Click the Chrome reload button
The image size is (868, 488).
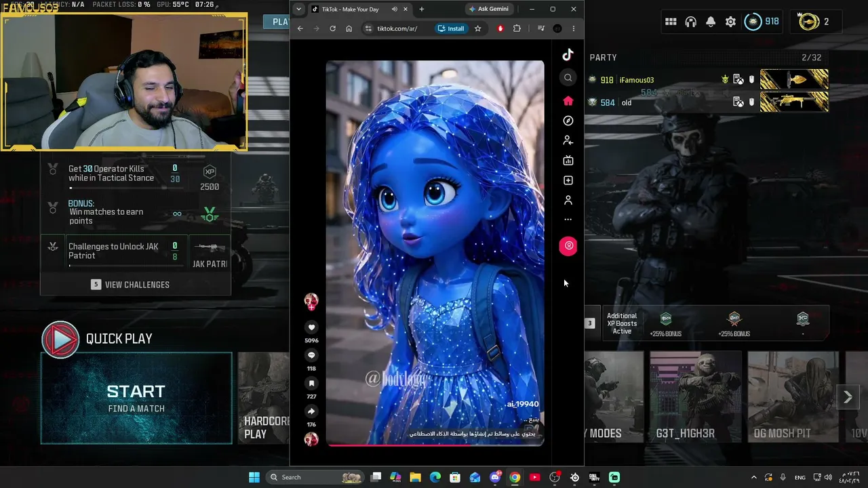[x=332, y=28]
